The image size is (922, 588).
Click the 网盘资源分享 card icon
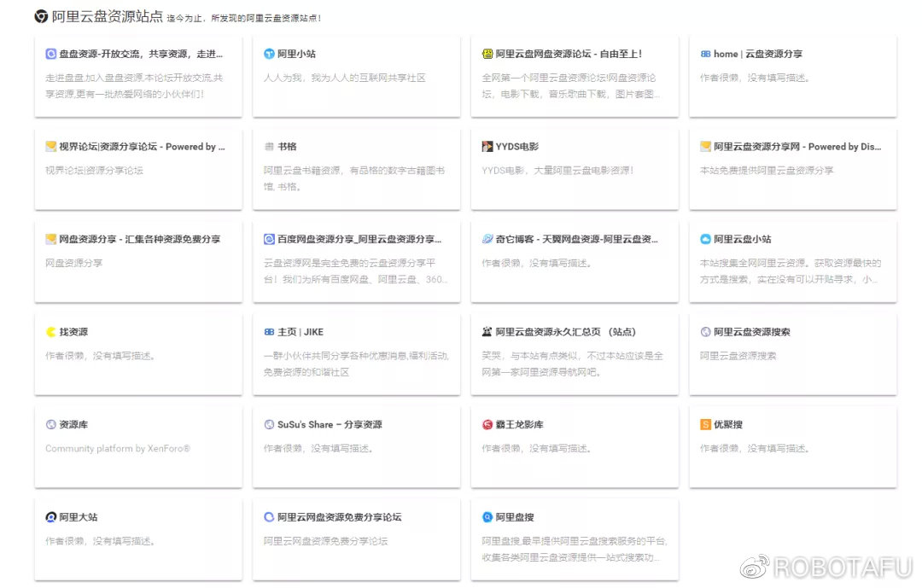(51, 239)
